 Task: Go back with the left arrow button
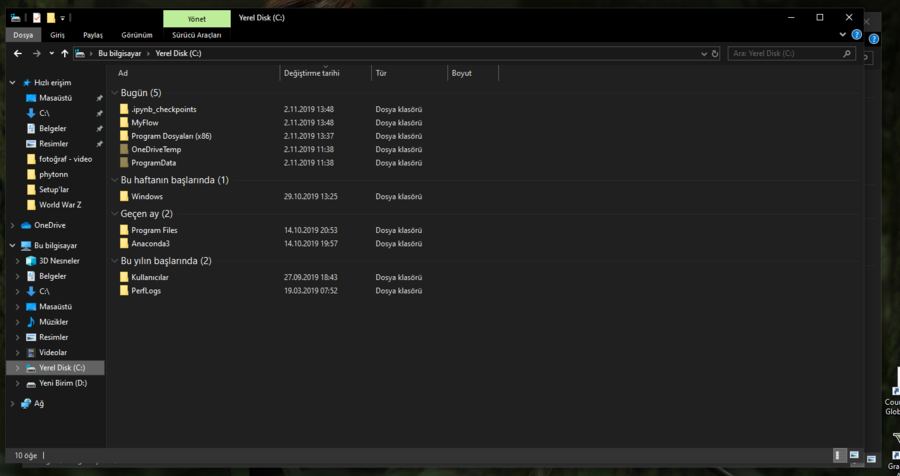point(18,53)
